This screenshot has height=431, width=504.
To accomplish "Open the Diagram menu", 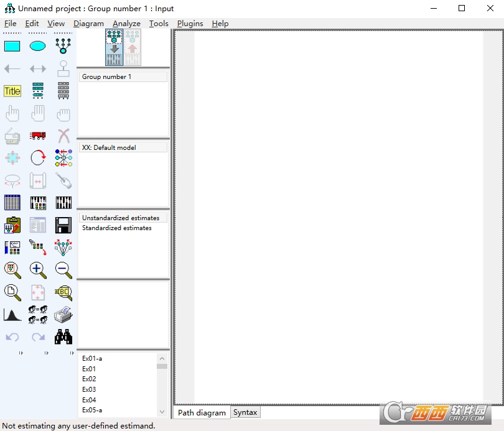I will [88, 24].
